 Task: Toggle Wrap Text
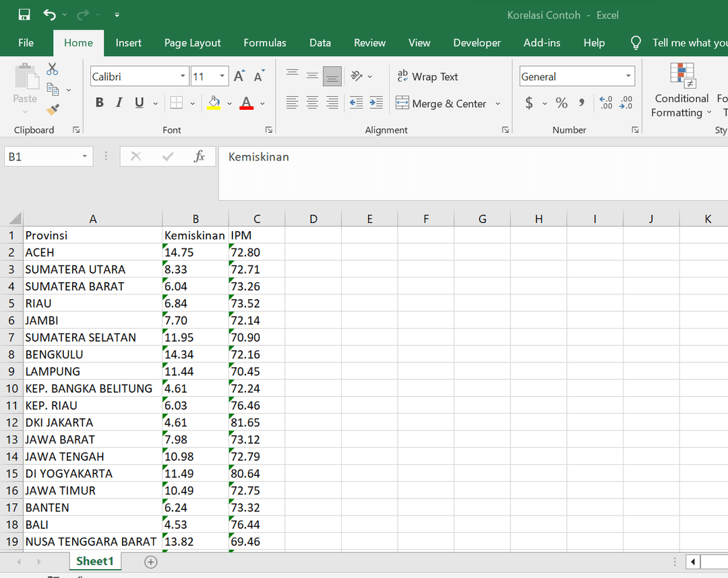point(427,77)
